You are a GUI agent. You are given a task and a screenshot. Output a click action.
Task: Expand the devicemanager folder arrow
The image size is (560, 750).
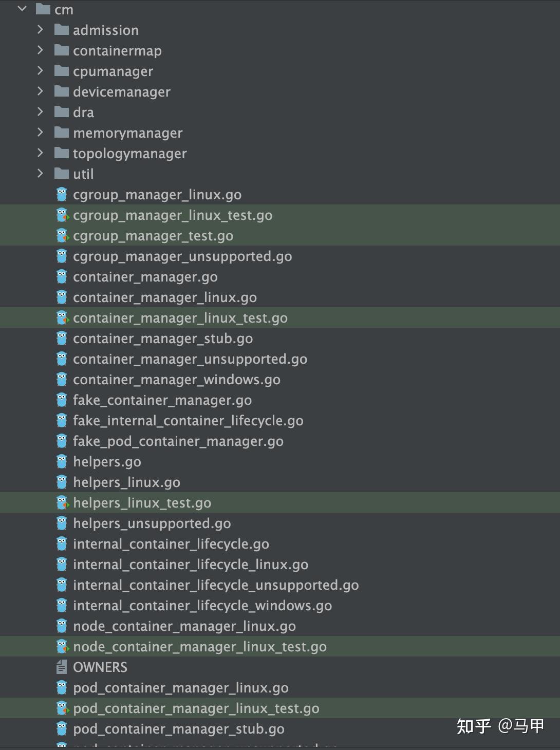pos(40,91)
